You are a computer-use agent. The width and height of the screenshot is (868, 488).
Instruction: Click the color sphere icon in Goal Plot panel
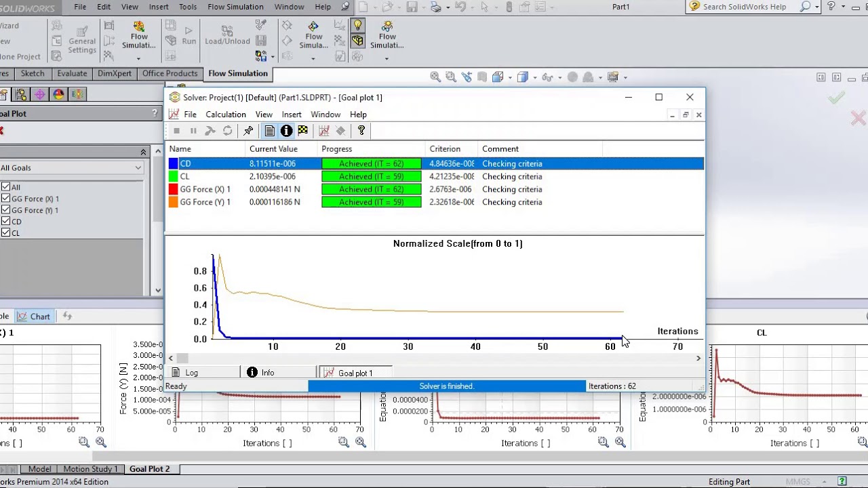[58, 94]
